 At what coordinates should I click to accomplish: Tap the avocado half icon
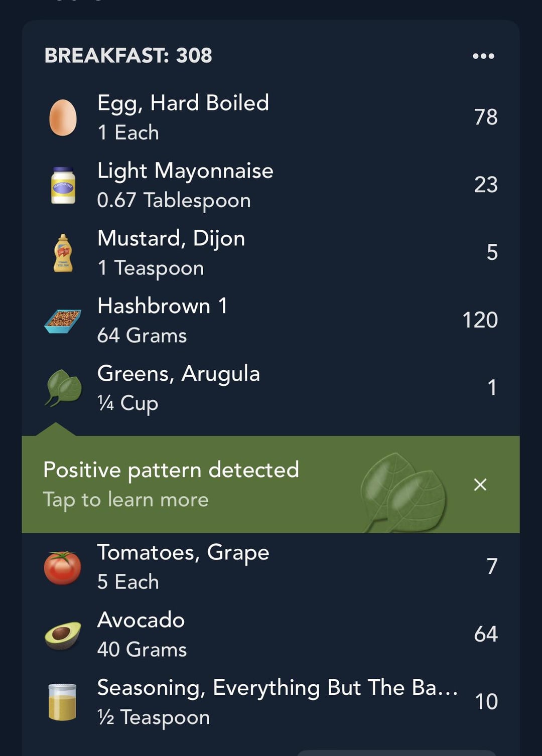63,636
